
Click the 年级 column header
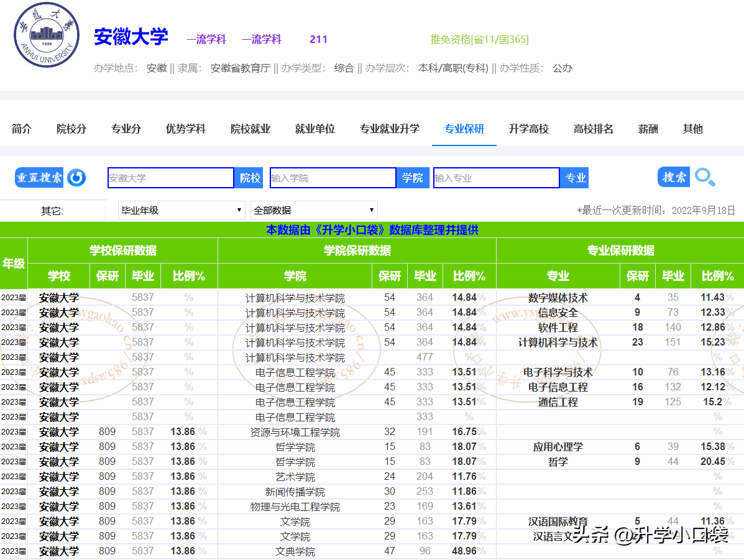point(13,264)
